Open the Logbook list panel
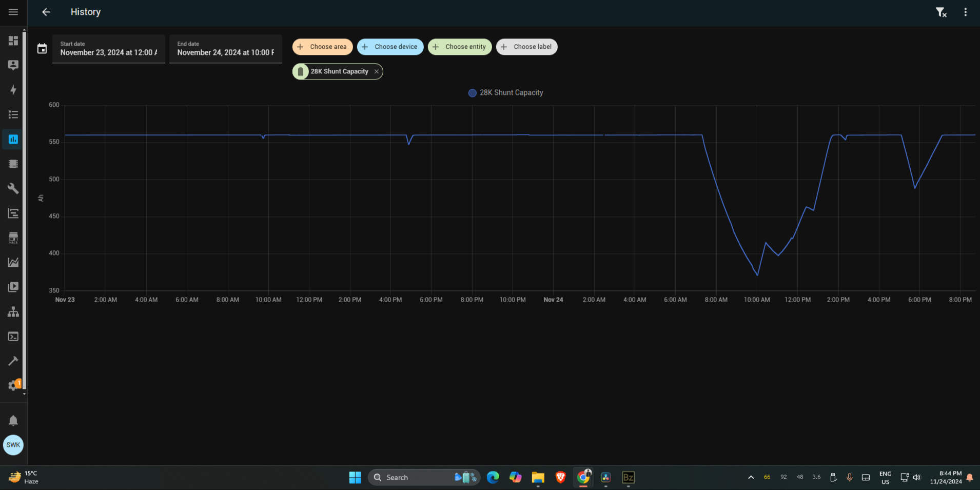The image size is (980, 490). click(x=13, y=114)
